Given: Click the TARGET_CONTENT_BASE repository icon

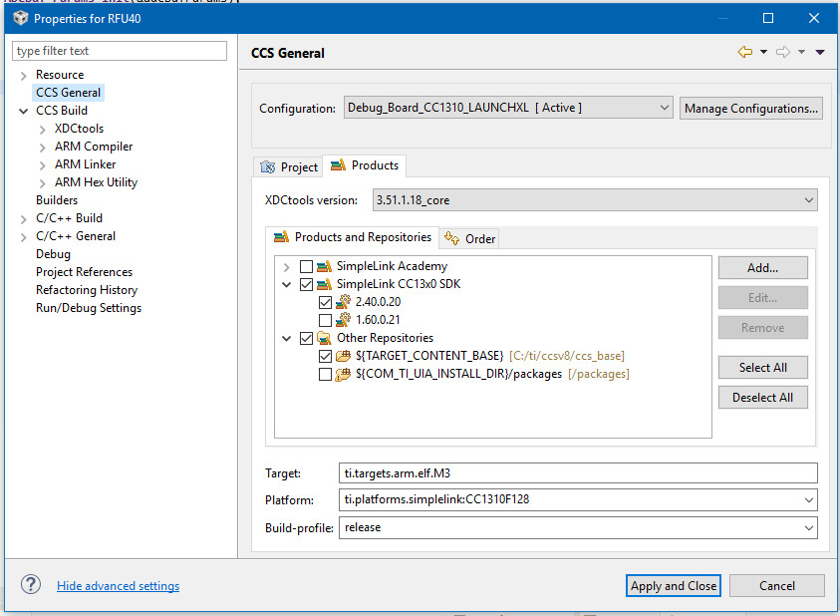Looking at the screenshot, I should [344, 356].
